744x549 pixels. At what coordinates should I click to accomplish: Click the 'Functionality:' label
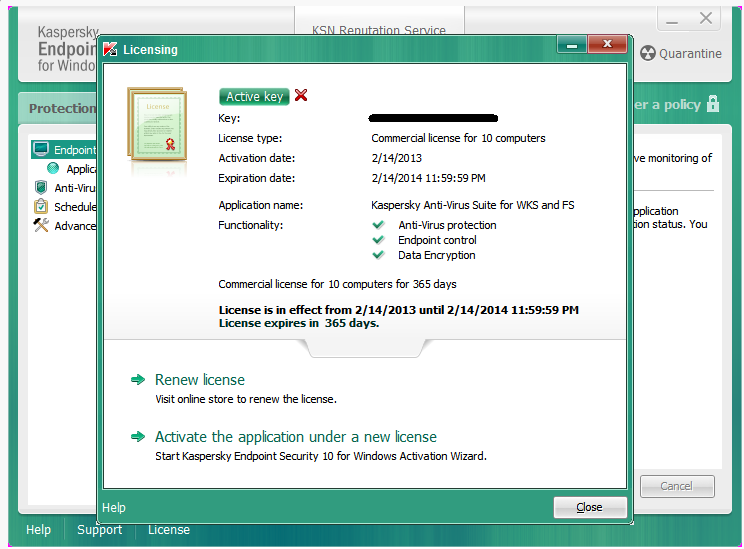click(251, 225)
